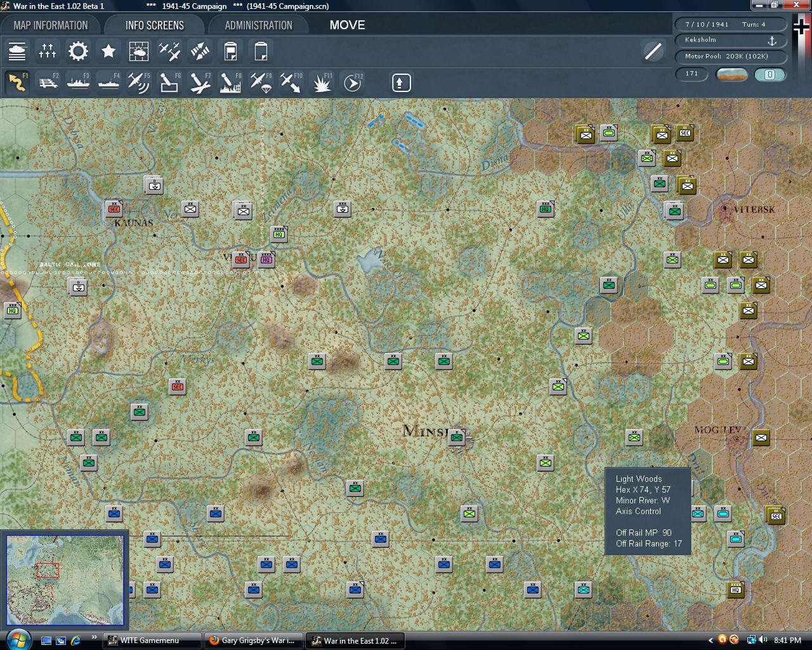Screen dimensions: 812x650
Task: Open the blank report document icon
Action: pos(261,51)
